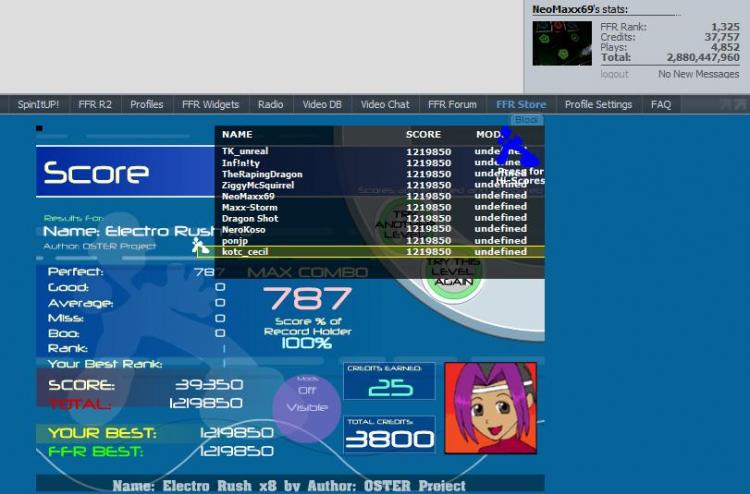Viewport: 750px width, 494px height.
Task: Open the FAQ page
Action: [x=661, y=104]
